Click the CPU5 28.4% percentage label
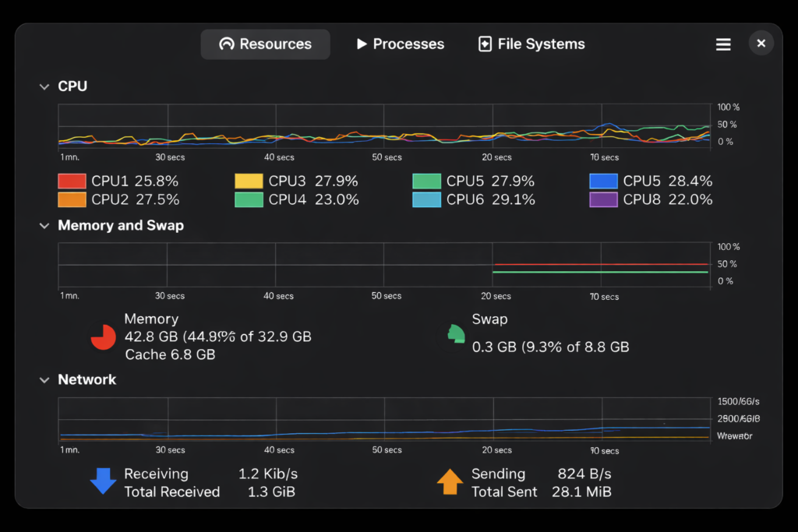798x532 pixels. (690, 180)
